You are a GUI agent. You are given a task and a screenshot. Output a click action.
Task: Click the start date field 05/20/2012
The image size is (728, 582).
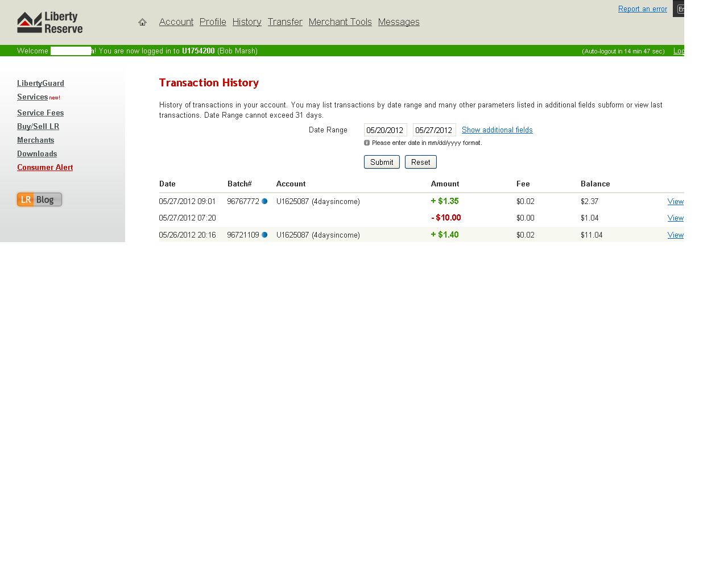(x=385, y=130)
